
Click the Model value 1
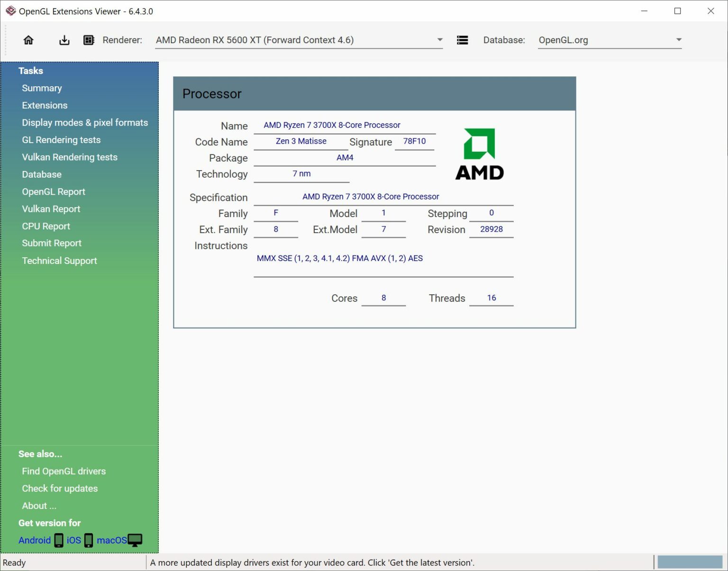(x=383, y=213)
